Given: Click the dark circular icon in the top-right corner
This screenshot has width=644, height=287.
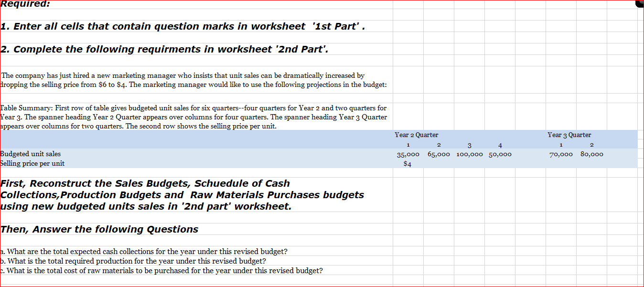Looking at the screenshot, I should pos(639,3).
